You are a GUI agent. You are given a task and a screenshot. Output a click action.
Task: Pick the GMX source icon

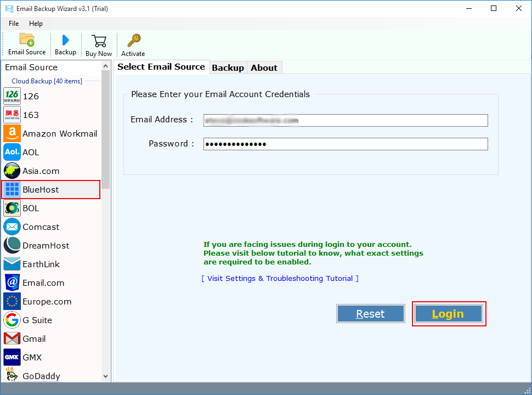point(12,357)
